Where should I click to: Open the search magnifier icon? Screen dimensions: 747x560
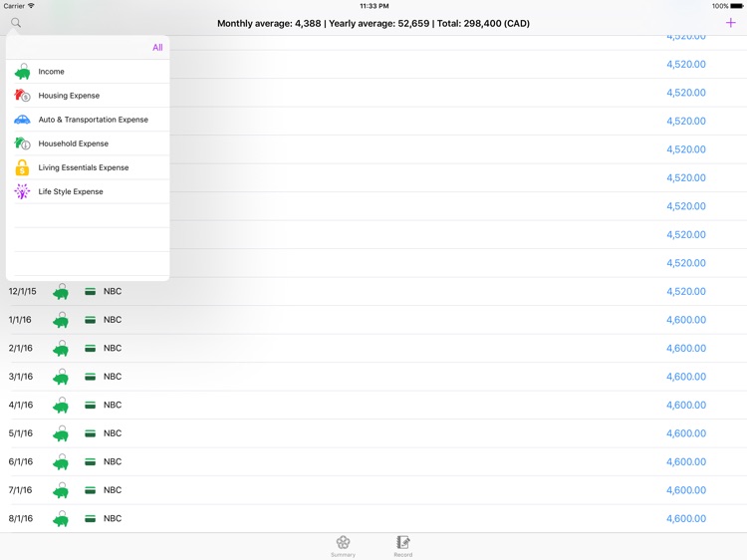point(16,22)
